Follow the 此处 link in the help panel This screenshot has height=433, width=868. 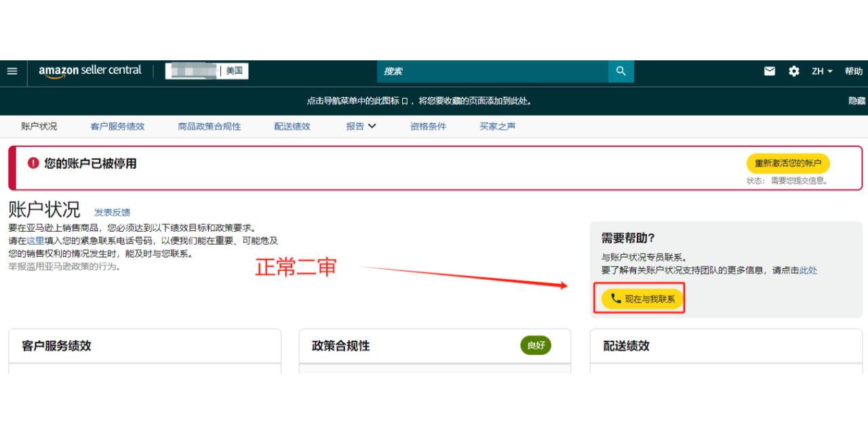(808, 270)
